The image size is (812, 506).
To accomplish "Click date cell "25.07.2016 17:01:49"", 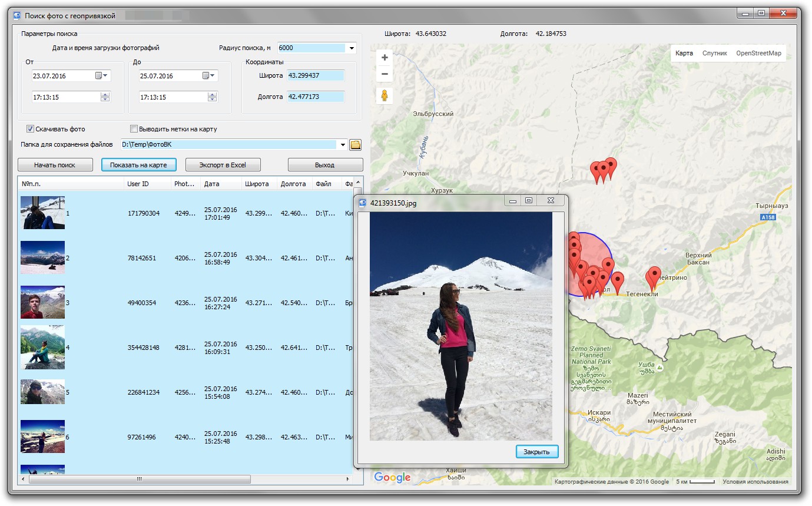I will click(x=221, y=213).
